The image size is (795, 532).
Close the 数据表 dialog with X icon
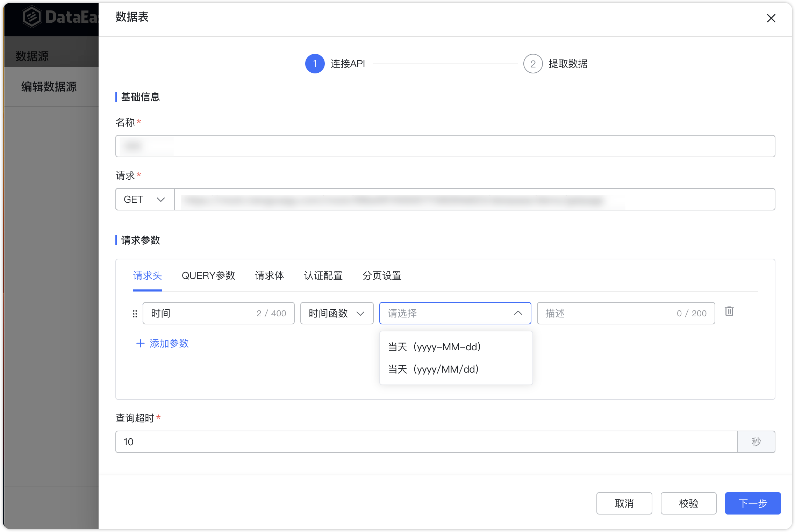tap(771, 18)
